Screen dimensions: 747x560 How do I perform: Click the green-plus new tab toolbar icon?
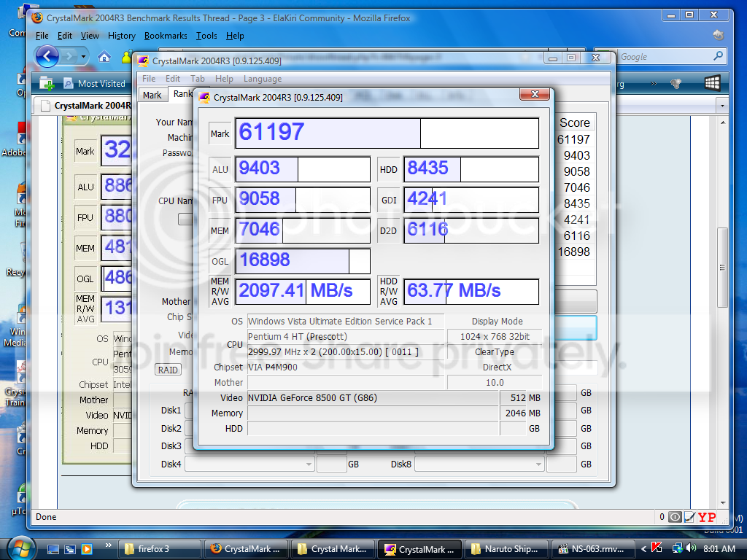47,84
